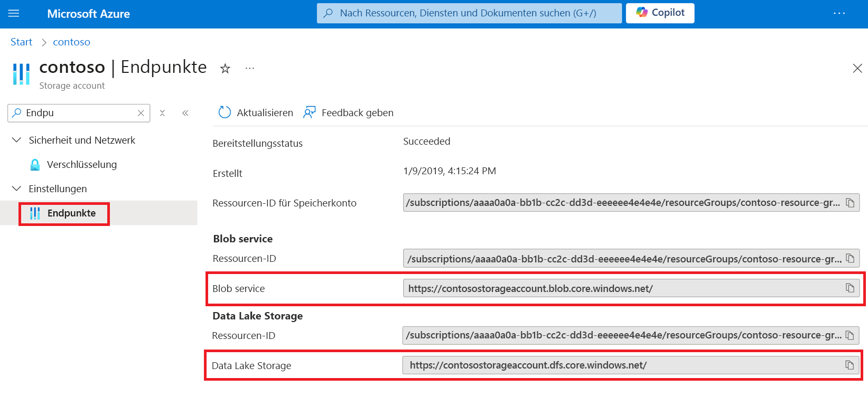868x396 pixels.
Task: Click the Verschlüsselung lock icon
Action: [35, 165]
